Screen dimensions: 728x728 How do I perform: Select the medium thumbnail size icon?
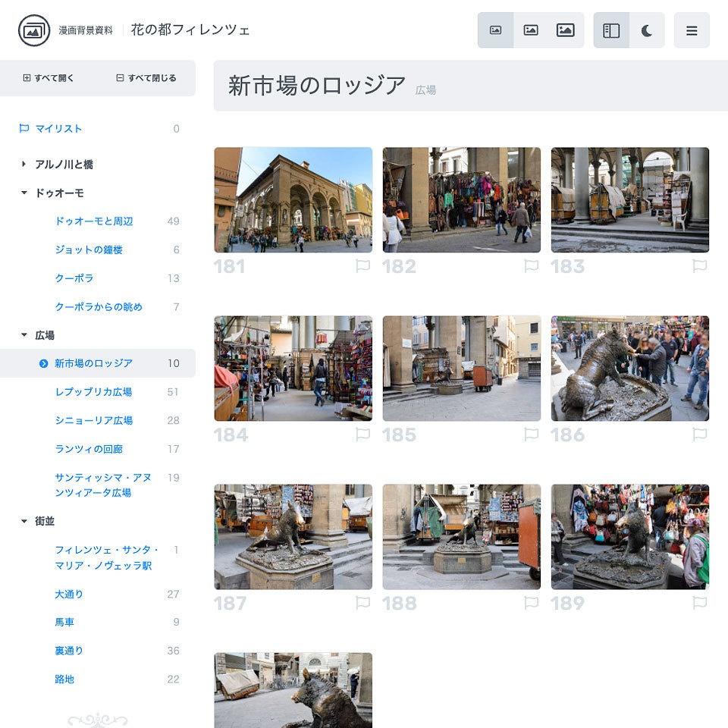pyautogui.click(x=531, y=30)
